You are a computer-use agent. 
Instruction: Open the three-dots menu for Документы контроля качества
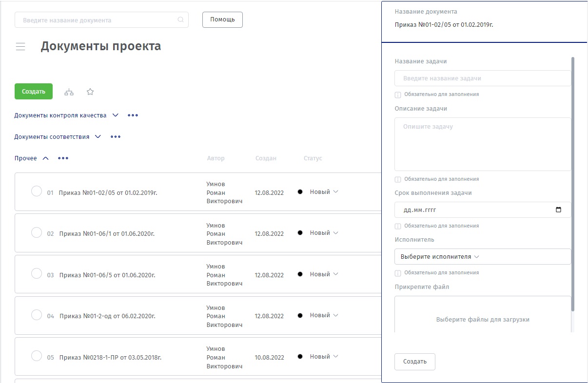[133, 115]
